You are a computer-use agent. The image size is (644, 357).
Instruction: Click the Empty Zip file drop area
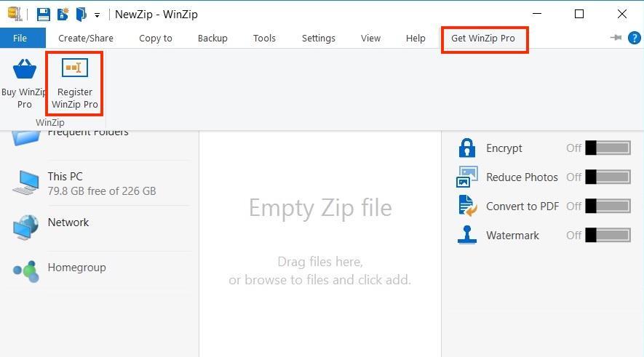(320, 244)
